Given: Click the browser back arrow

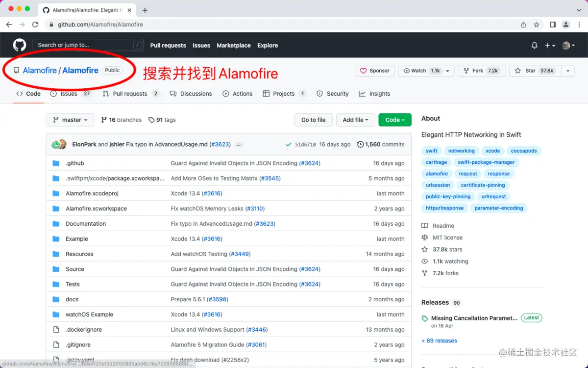Looking at the screenshot, I should (x=9, y=25).
